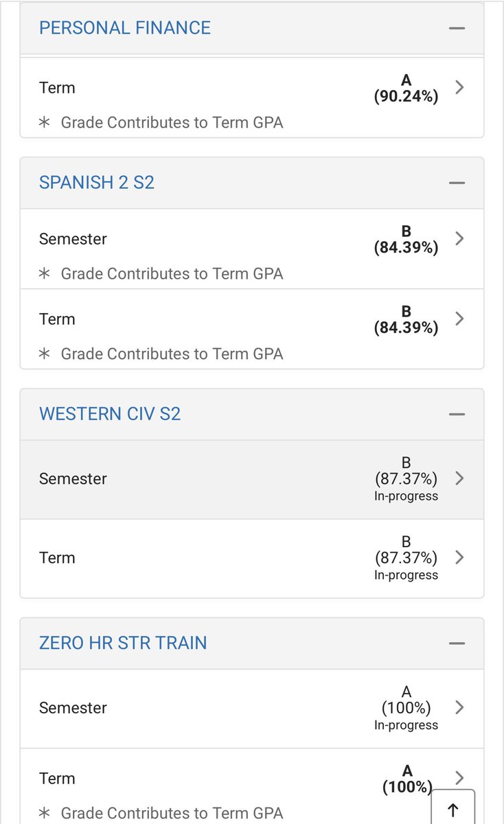Open Spanish 2 Semester grade chevron
Screen dimensions: 504x824
pos(460,238)
